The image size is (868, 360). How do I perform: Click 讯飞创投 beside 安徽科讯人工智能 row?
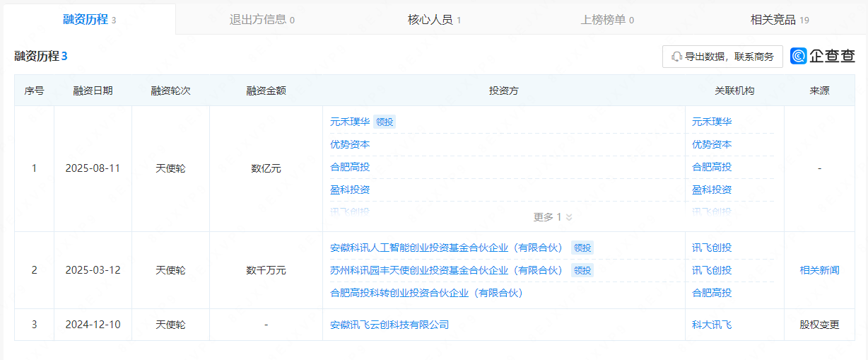coord(712,248)
